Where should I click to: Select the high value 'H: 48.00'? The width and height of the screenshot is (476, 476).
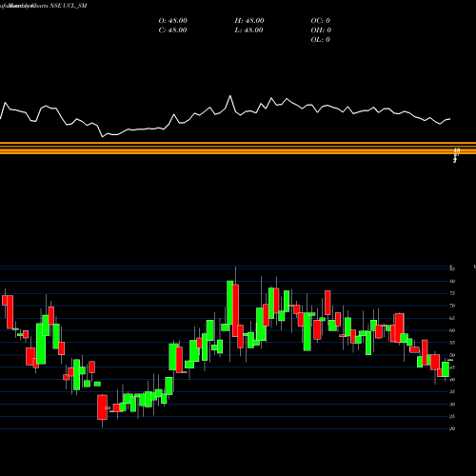tap(249, 21)
